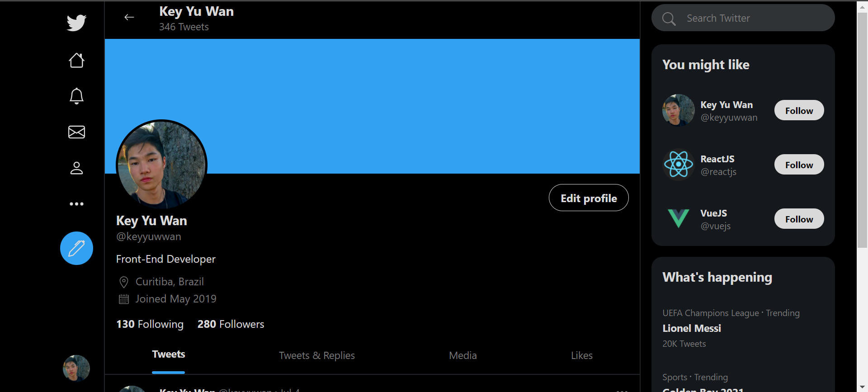868x392 pixels.
Task: Click the vertical scrollbar thumb
Action: (x=862, y=130)
